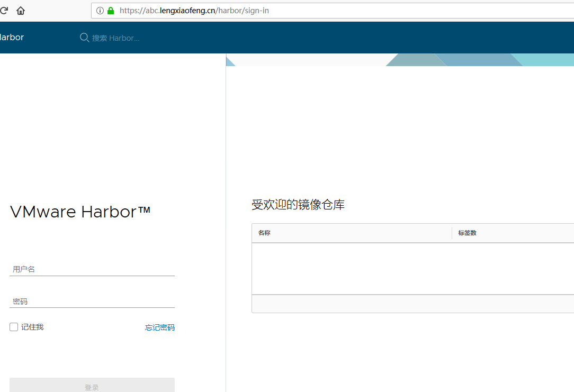Reload the page with the refresh icon
The image size is (574, 392).
coord(4,11)
